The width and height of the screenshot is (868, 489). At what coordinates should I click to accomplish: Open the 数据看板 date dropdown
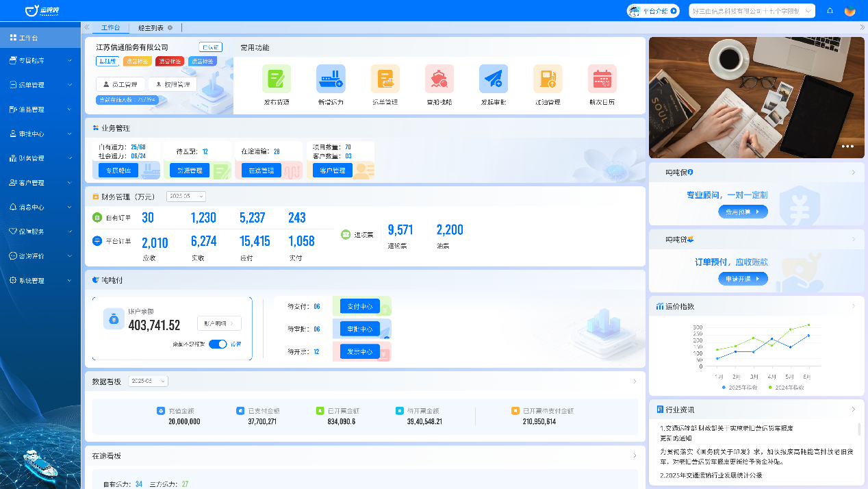pos(148,381)
